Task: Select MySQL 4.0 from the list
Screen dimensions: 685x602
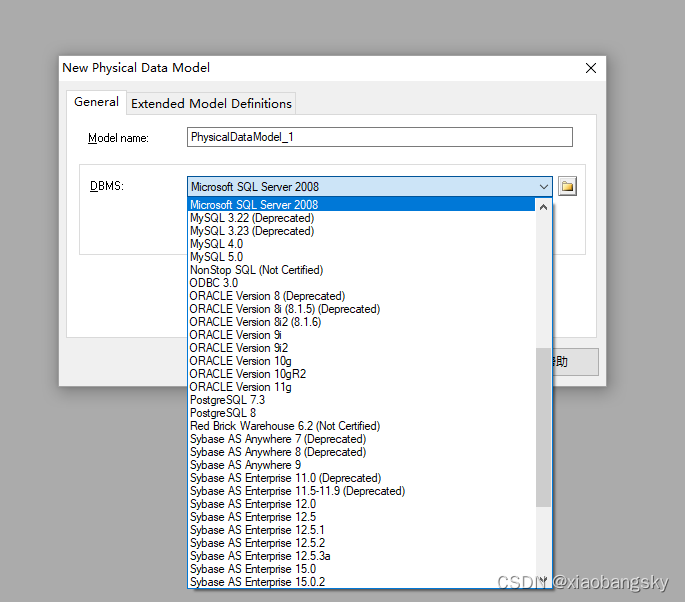Action: pyautogui.click(x=361, y=244)
